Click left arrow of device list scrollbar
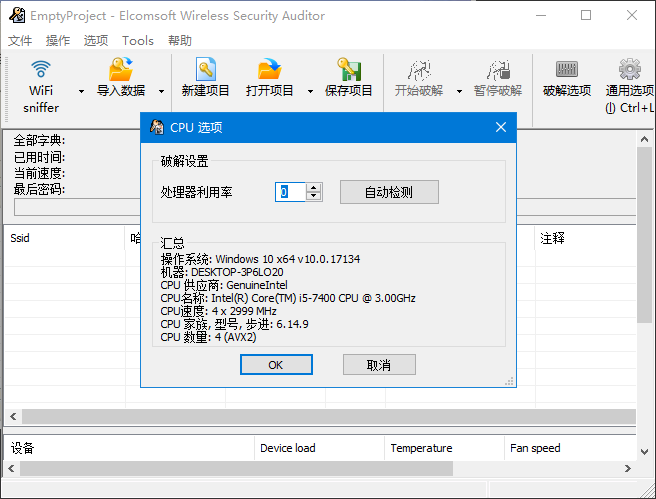The width and height of the screenshot is (656, 499). (x=11, y=468)
